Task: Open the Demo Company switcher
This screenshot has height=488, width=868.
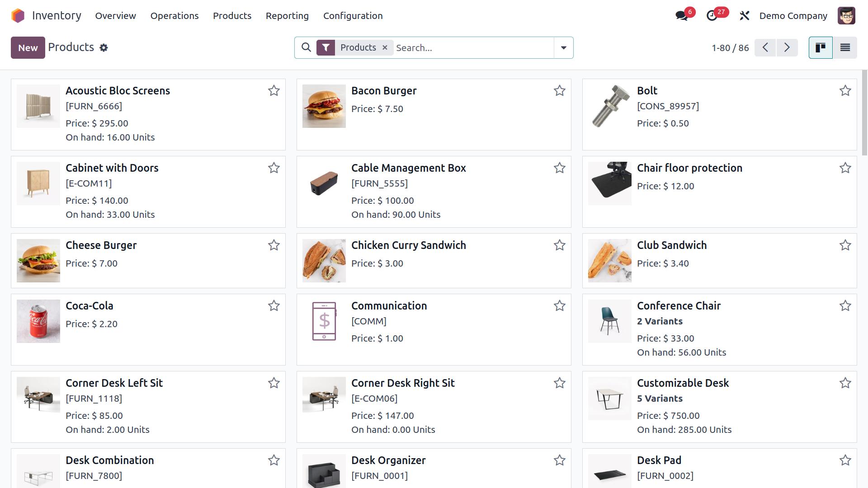Action: pyautogui.click(x=793, y=16)
